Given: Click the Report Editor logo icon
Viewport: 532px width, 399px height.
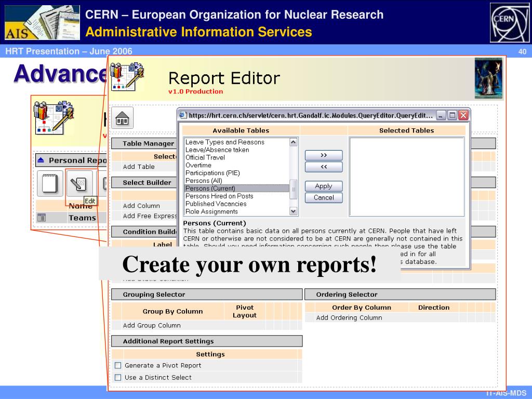Looking at the screenshot, I should pyautogui.click(x=127, y=76).
